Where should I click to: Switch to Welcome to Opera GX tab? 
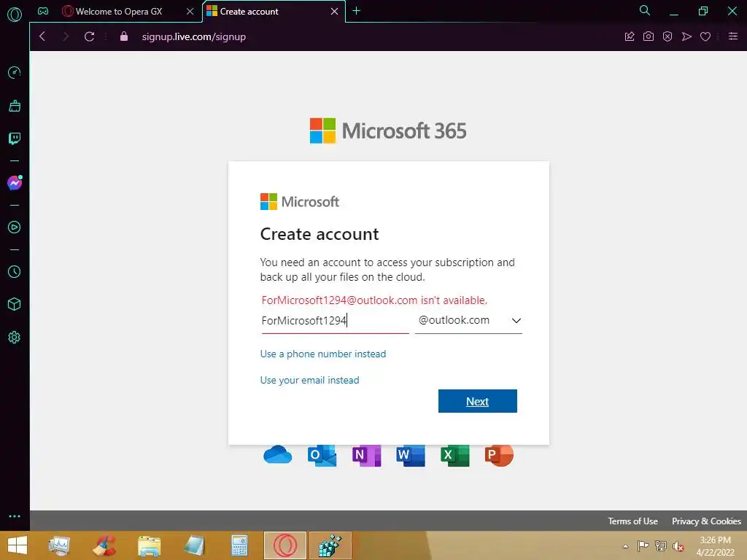point(119,12)
